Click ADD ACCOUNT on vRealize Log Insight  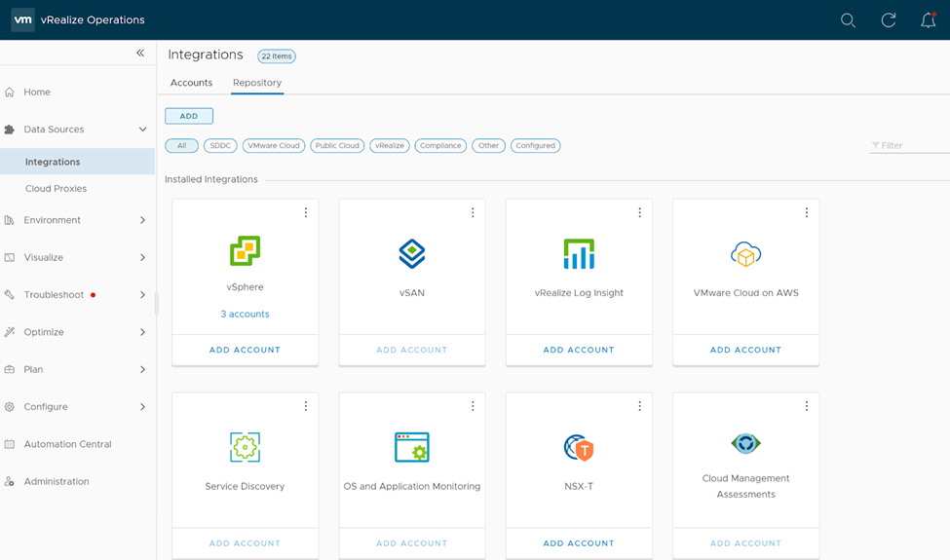pyautogui.click(x=579, y=350)
